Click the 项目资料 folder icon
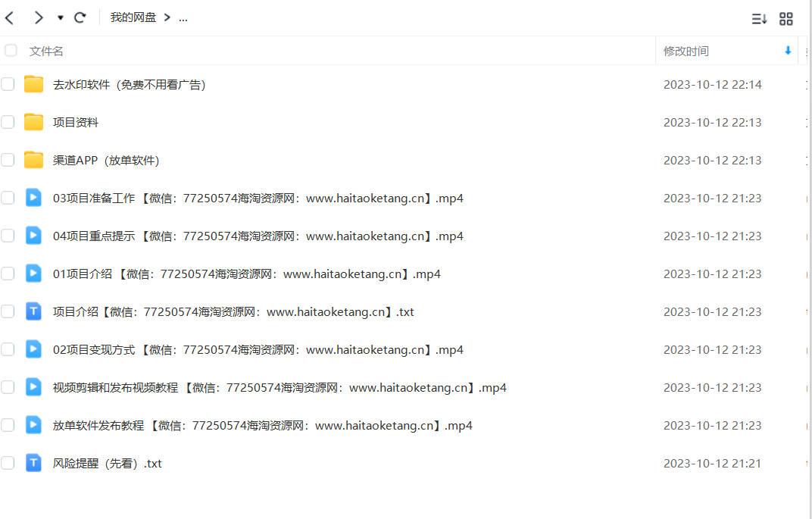 [33, 122]
